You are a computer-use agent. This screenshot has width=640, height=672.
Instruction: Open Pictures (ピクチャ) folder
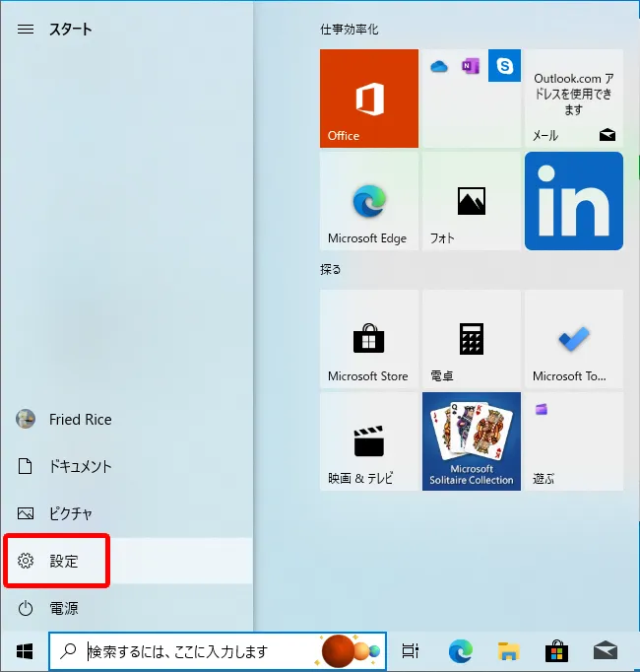pos(127,513)
